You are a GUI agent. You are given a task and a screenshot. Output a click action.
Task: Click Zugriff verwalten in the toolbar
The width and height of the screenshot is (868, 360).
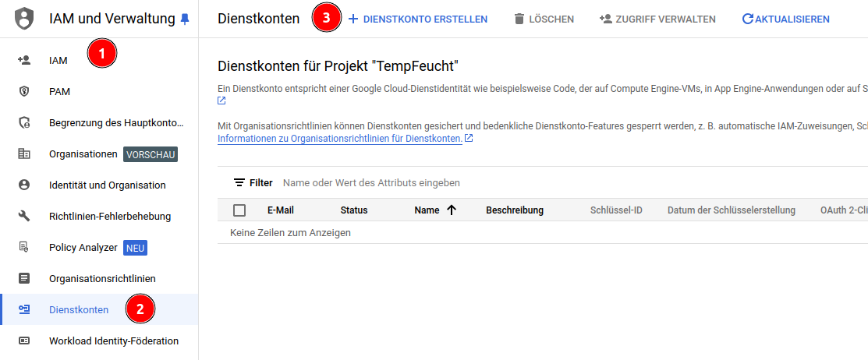point(657,19)
